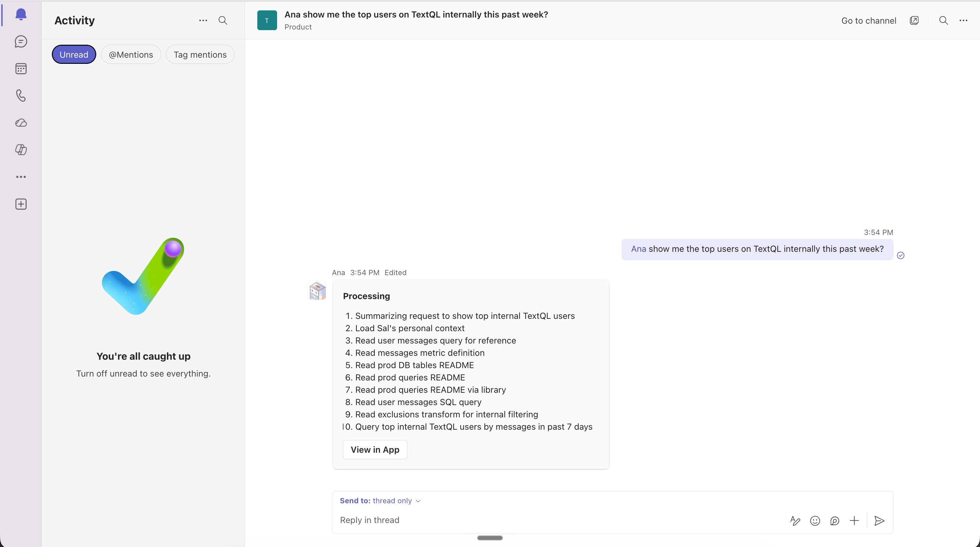Click the Product channel name under title
Image resolution: width=980 pixels, height=547 pixels.
[298, 27]
